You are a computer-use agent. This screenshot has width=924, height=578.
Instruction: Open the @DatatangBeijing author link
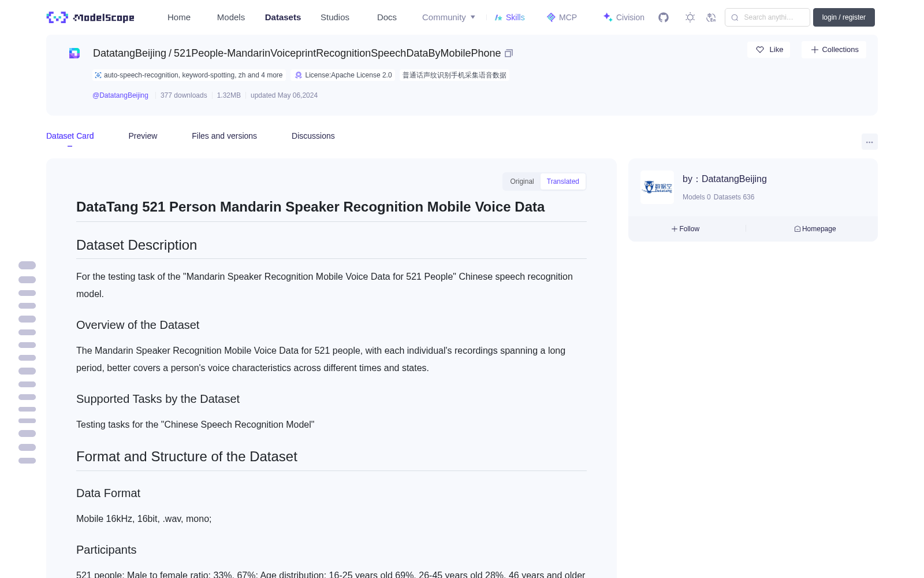[120, 95]
